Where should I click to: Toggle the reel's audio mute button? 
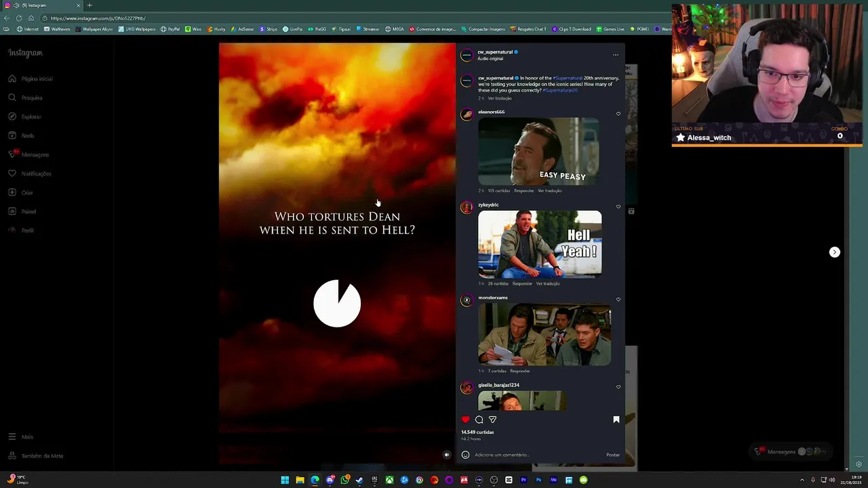pos(446,455)
